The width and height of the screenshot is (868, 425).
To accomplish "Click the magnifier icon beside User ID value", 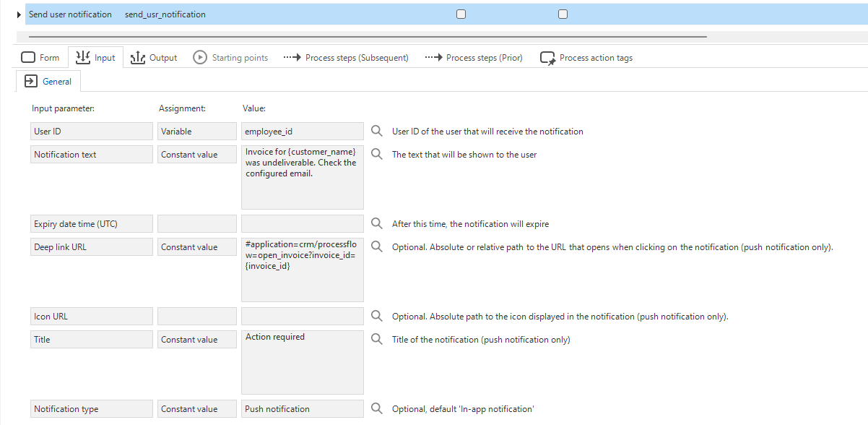I will click(376, 132).
